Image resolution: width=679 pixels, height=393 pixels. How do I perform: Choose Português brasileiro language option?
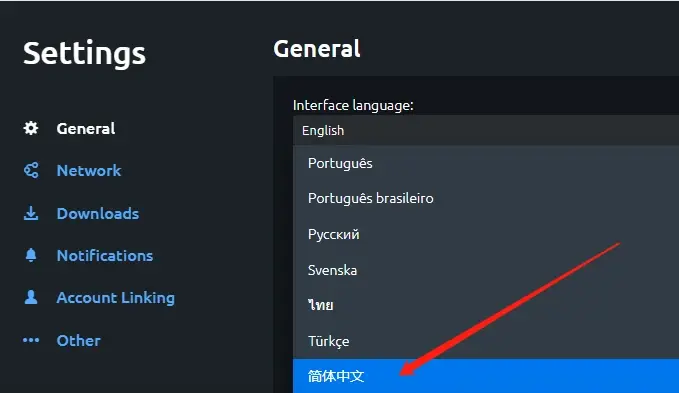(x=486, y=198)
